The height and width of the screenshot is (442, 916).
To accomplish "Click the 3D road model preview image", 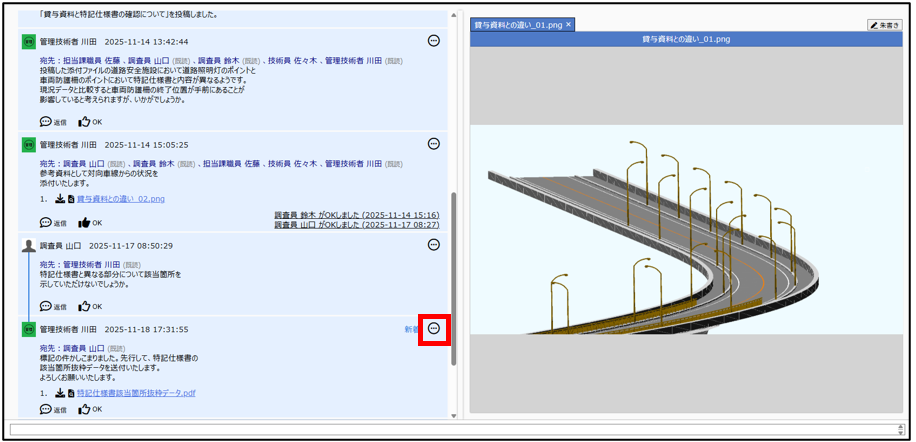I will coord(690,230).
